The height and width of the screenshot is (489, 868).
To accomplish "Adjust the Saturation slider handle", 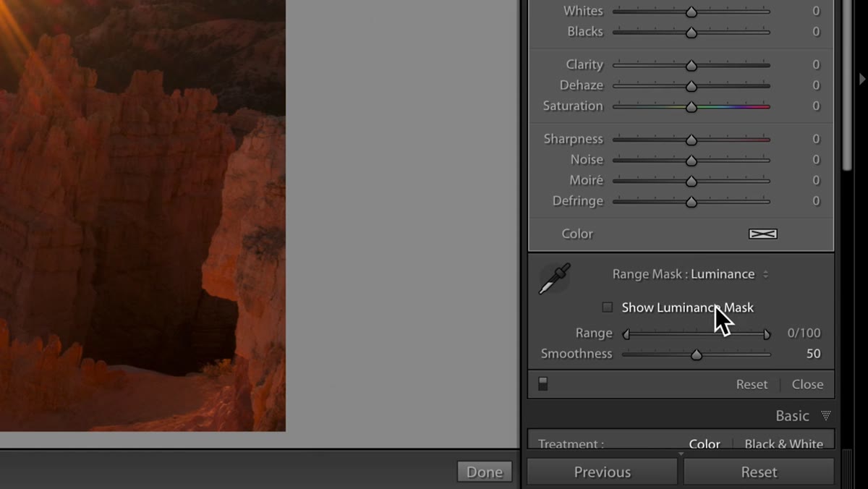I will tap(692, 106).
